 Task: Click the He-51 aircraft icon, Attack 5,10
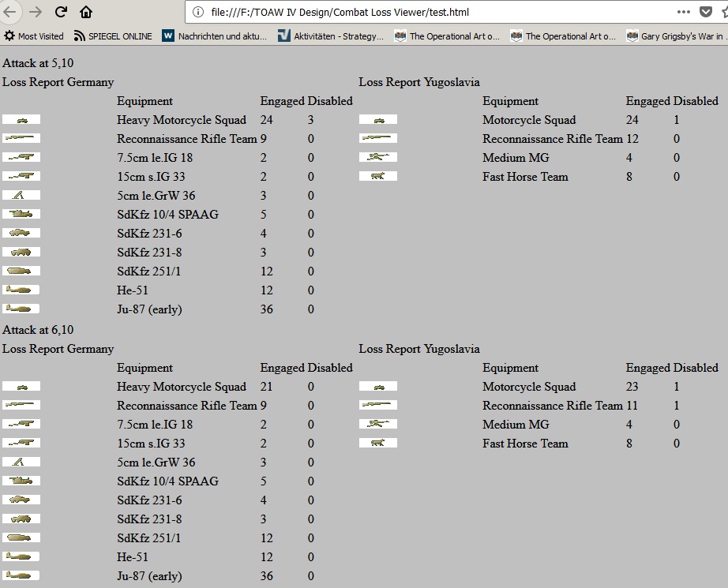click(x=21, y=290)
